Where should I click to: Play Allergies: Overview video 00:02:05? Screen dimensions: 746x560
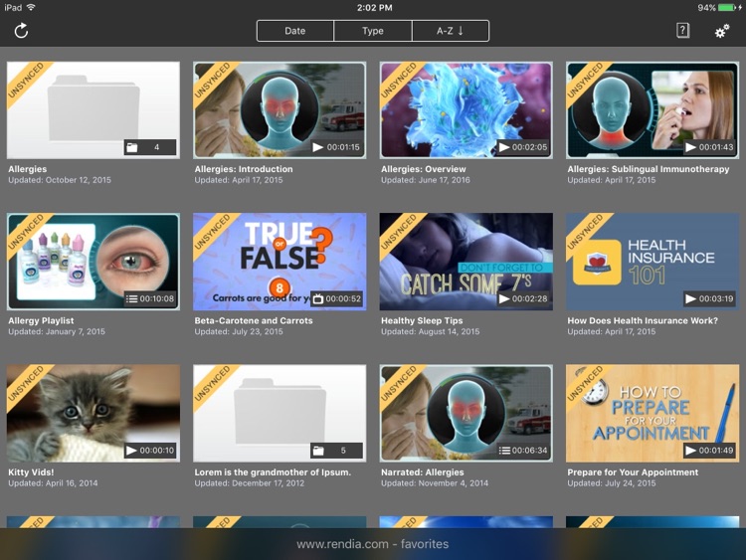tap(523, 147)
